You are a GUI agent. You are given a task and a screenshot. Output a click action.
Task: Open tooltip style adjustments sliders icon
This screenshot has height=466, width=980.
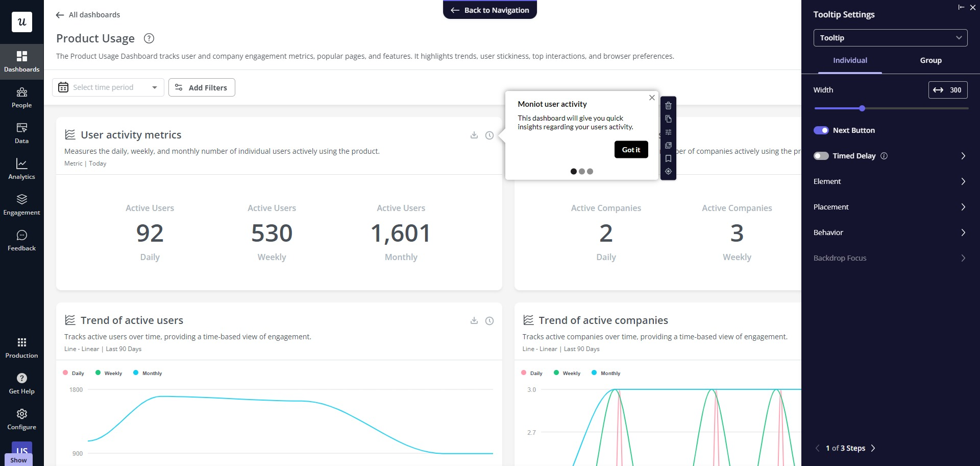click(x=668, y=132)
